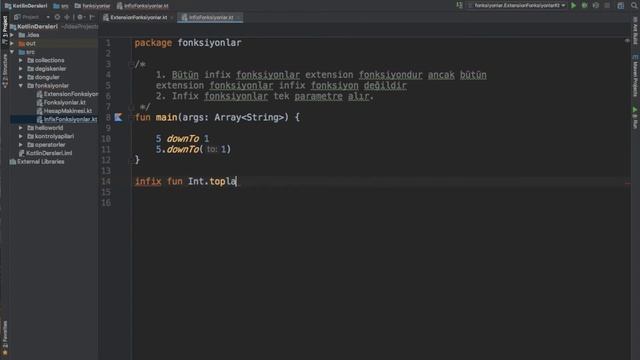640x360 pixels.
Task: Toggle the fold marker at closing brace line 12
Action: (131, 160)
